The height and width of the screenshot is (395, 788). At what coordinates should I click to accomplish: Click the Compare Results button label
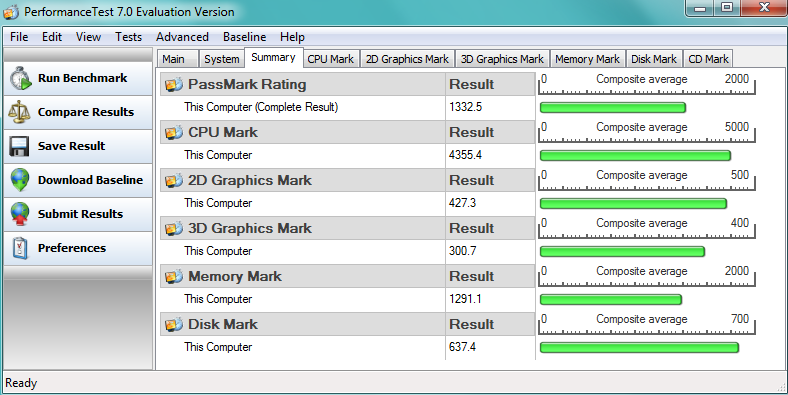[x=86, y=112]
